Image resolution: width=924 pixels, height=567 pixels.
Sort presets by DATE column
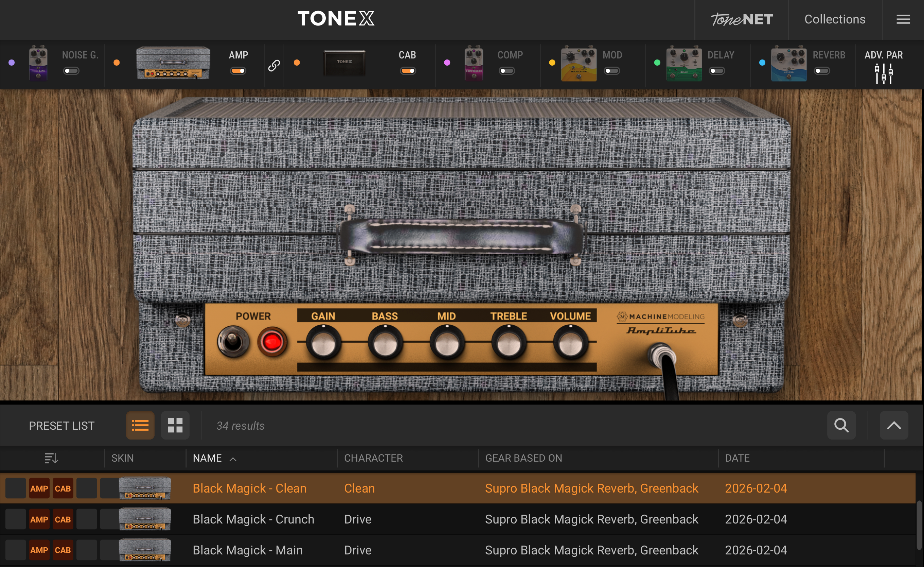[x=737, y=458]
